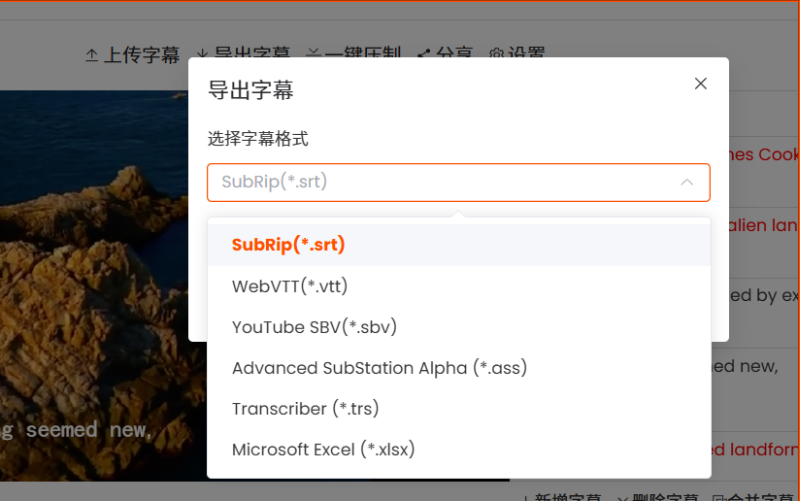Select Microsoft Excel (*.xlsx) export format

(459, 449)
